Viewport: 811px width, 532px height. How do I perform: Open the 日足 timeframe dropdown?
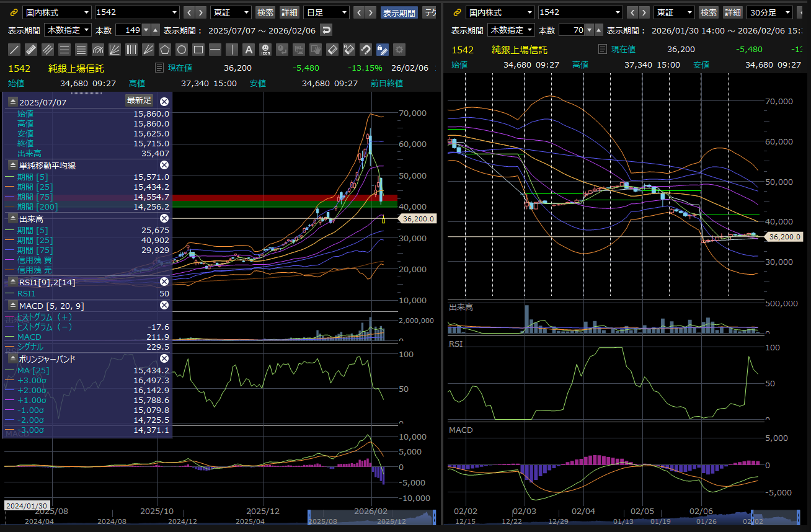327,12
